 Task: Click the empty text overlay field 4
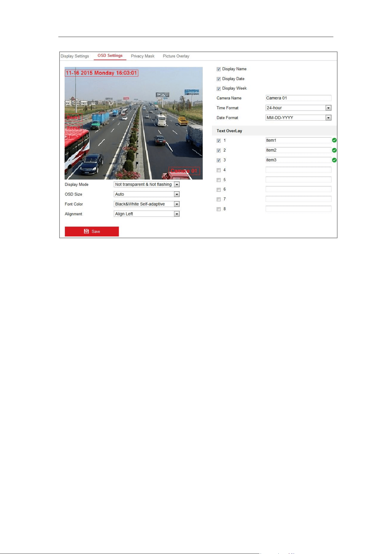tap(298, 170)
